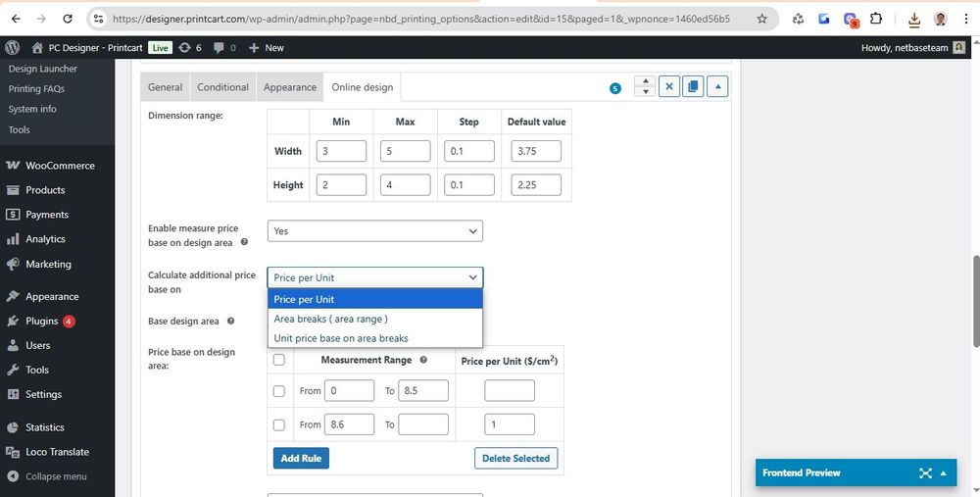
Task: Expand the Frontend Preview fullscreen icon
Action: click(x=925, y=472)
